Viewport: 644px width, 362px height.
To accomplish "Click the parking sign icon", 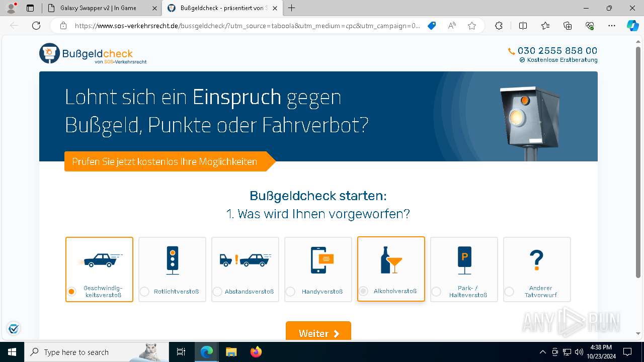I will [464, 260].
